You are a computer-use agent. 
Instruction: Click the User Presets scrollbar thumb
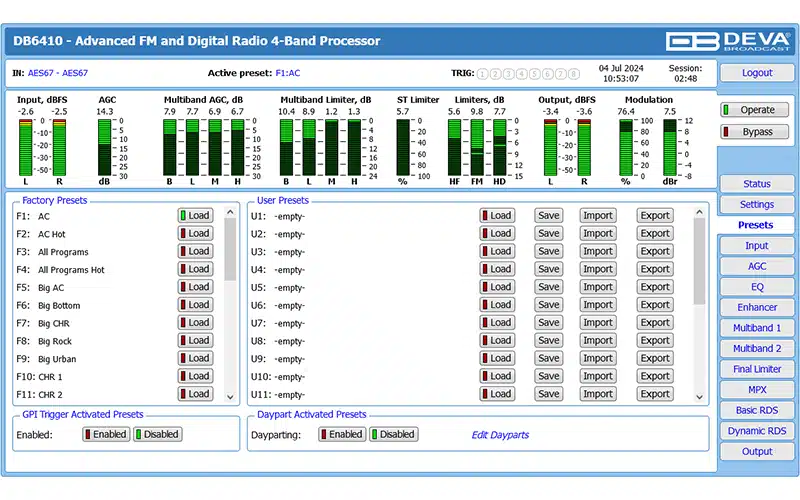click(699, 261)
